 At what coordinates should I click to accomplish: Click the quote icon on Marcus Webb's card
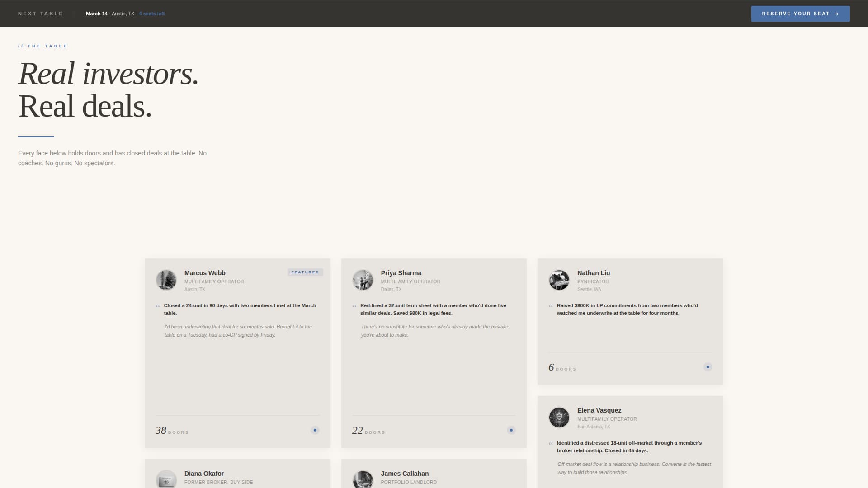click(158, 306)
